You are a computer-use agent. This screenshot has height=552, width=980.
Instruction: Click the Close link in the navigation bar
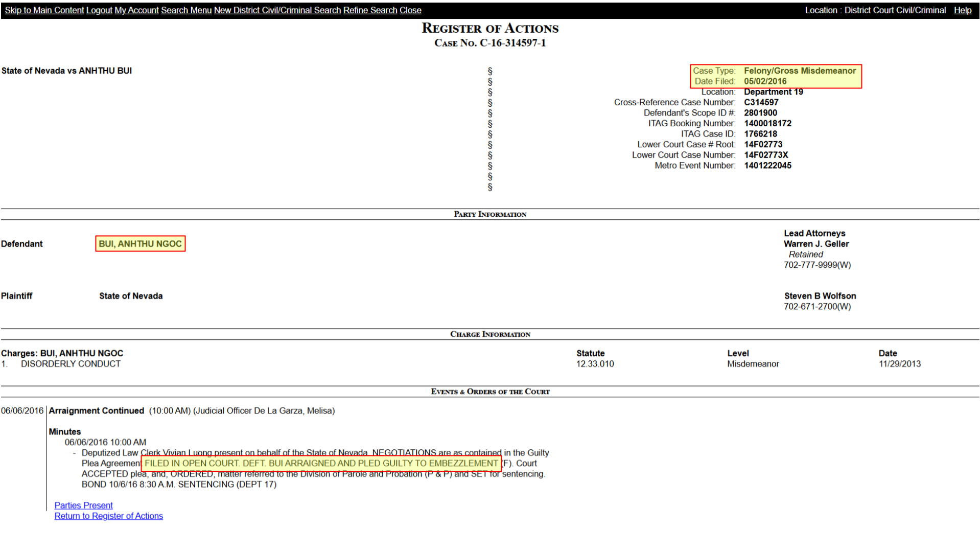[x=410, y=10]
